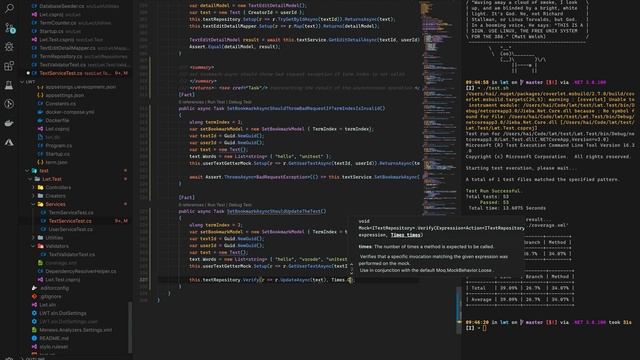Viewport: 640px width, 360px height.
Task: Click the circular run icon in activity bar
Action: 9,104
